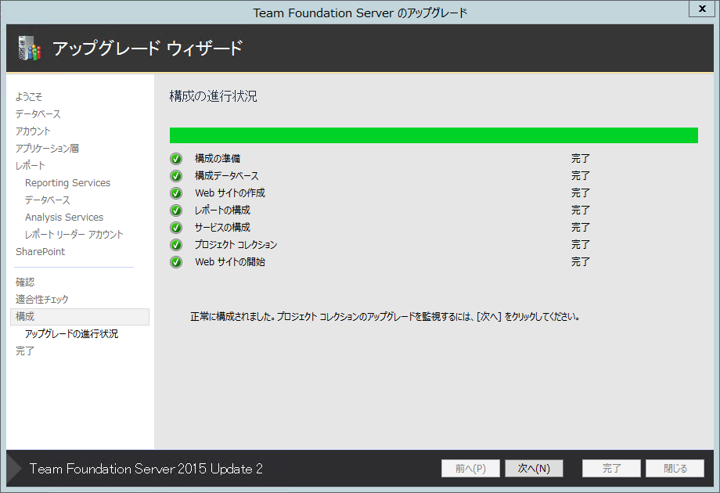Select the レポート step in the sidebar
Screen dimensions: 720x493
(x=30, y=166)
